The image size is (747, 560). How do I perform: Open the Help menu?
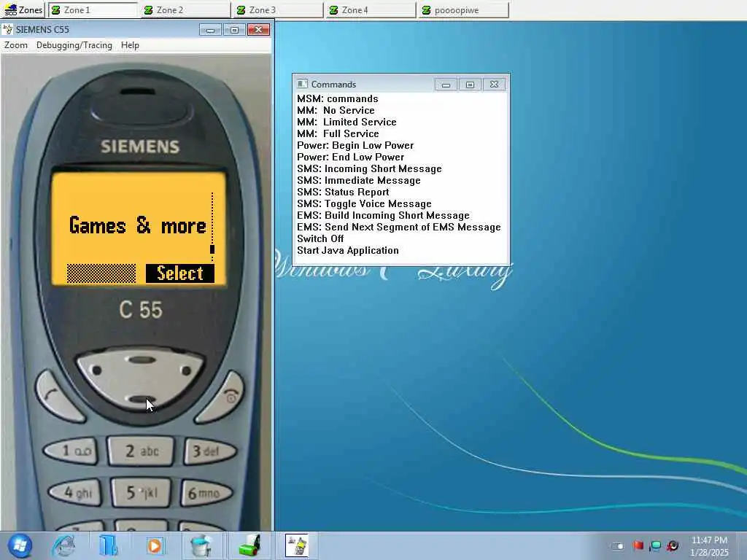pos(130,45)
